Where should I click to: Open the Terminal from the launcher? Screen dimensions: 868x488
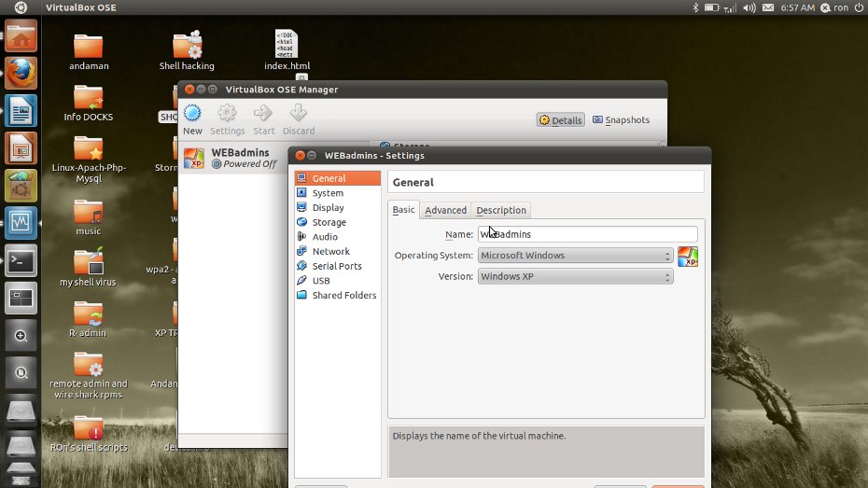(x=21, y=260)
